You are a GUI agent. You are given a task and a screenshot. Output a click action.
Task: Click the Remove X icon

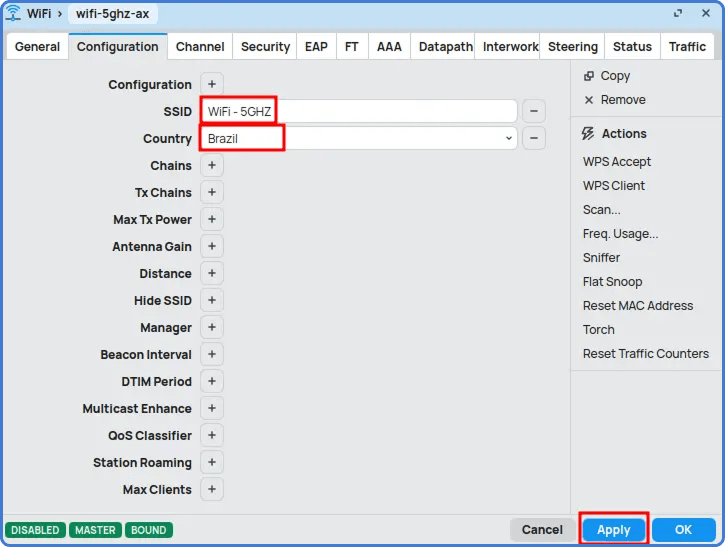[x=589, y=100]
